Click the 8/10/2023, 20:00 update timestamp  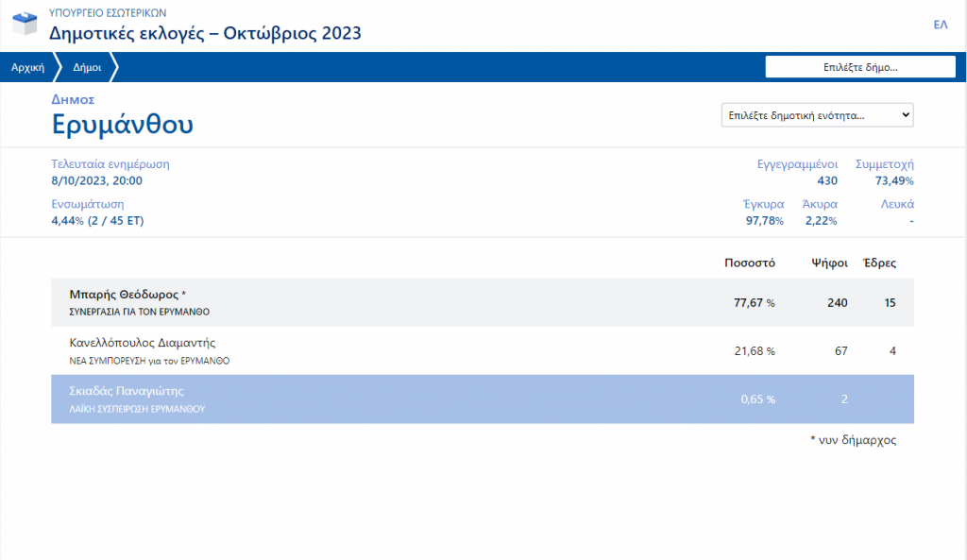tap(97, 180)
